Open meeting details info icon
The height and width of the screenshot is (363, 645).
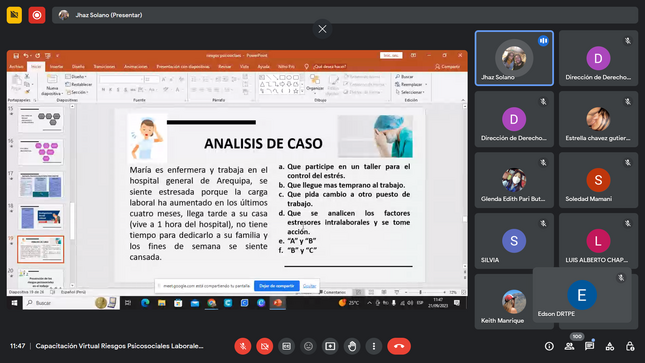tap(549, 347)
